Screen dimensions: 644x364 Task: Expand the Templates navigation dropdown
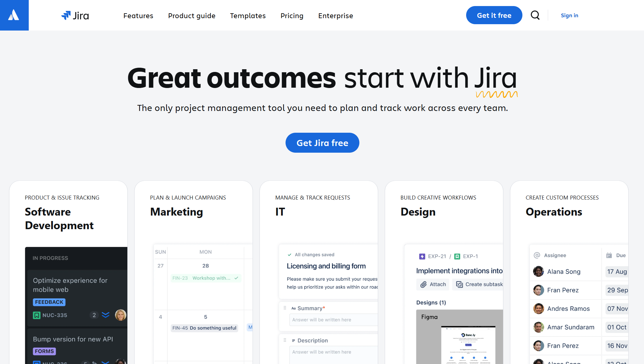coord(248,15)
